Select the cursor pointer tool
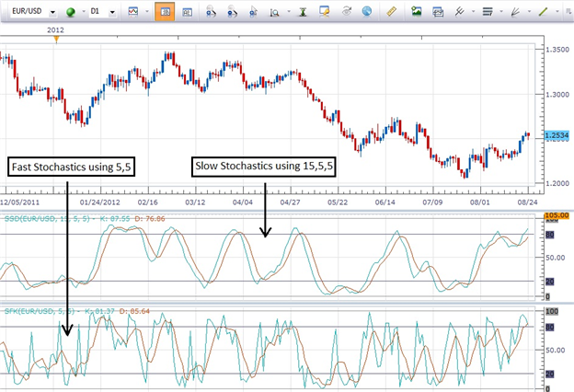Viewport: 574px width, 392px height. click(x=253, y=12)
